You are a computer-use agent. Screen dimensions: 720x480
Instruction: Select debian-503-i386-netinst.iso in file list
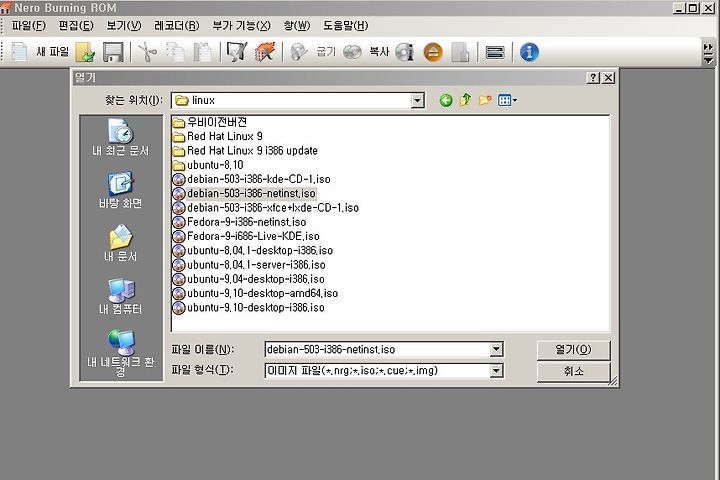pyautogui.click(x=244, y=193)
